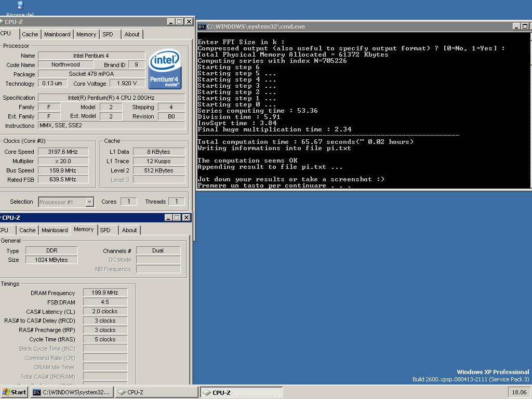Activate the first CPU-Z taskbar button
532x399 pixels.
[x=156, y=392]
